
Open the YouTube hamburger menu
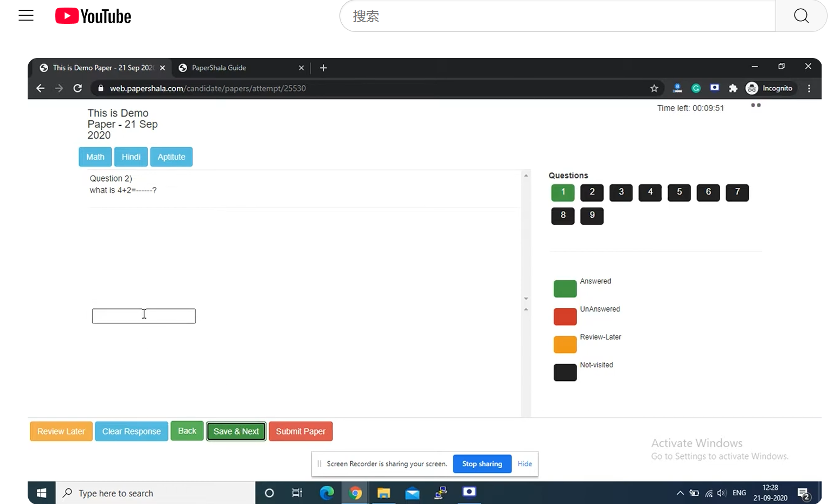(25, 15)
